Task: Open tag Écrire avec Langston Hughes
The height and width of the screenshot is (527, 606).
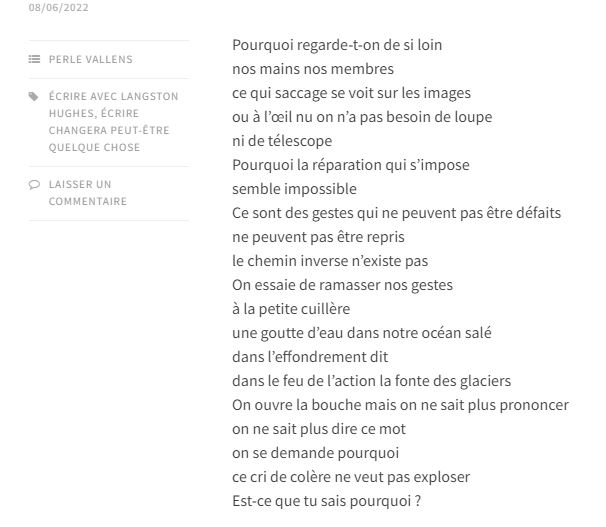Action: click(113, 105)
